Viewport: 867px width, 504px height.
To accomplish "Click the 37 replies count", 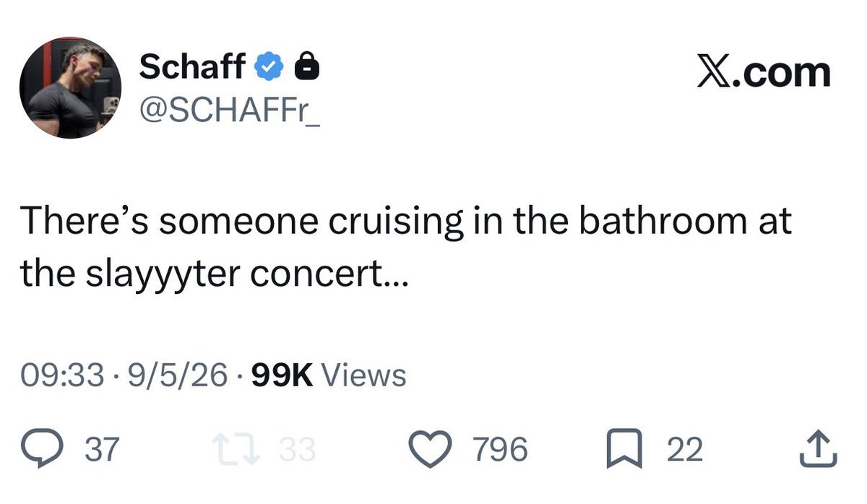I will [102, 450].
